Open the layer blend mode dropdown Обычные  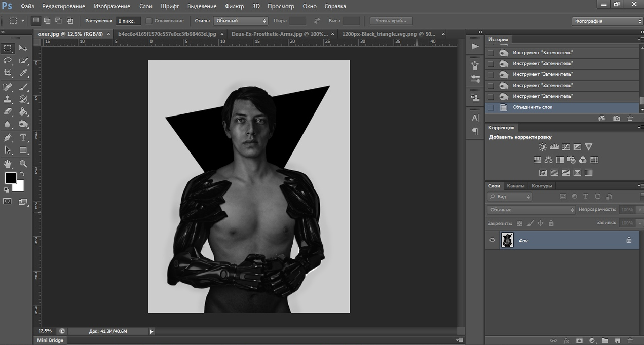point(531,210)
